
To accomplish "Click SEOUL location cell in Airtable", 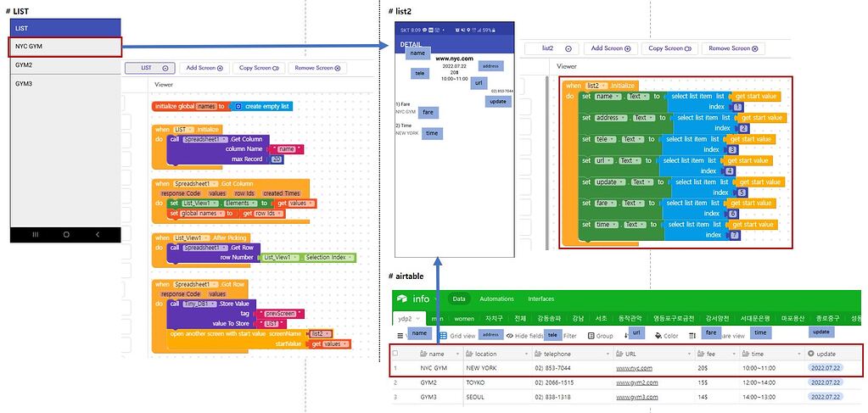I will pyautogui.click(x=496, y=397).
